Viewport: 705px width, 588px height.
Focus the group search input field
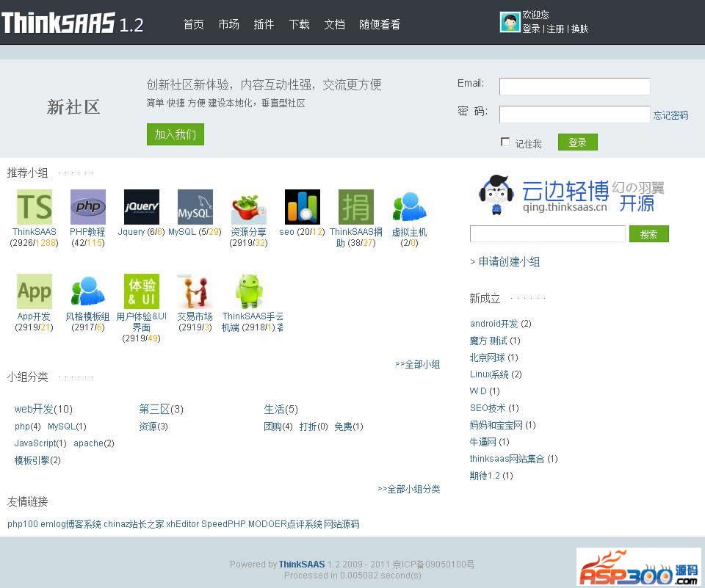[x=548, y=233]
